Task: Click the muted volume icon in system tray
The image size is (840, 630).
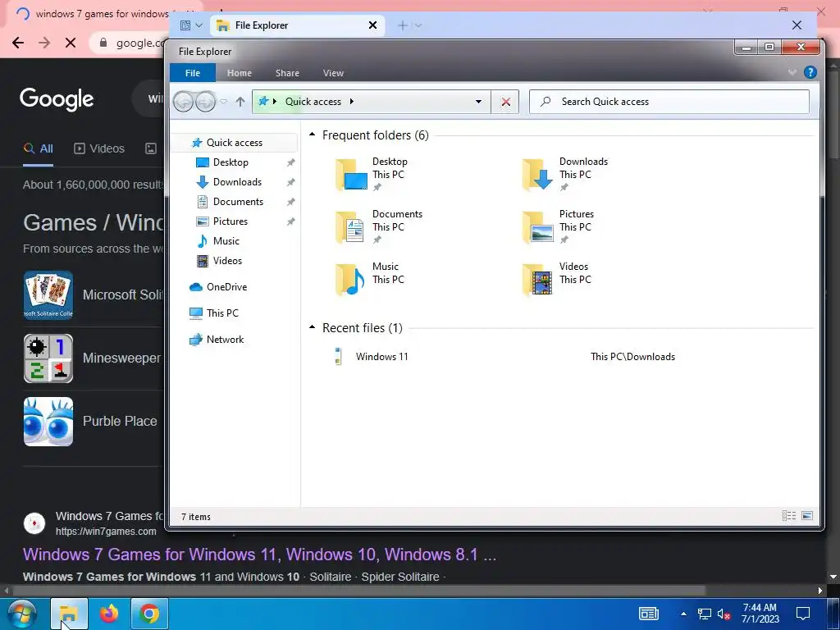Action: (724, 614)
